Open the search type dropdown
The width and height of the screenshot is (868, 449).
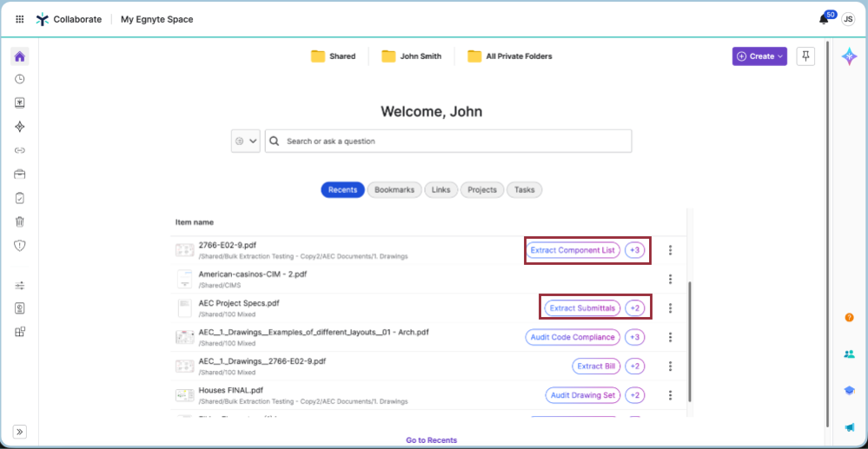245,142
